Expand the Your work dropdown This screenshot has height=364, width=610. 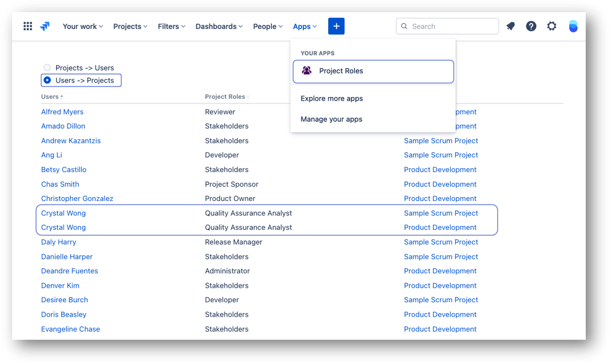click(83, 26)
